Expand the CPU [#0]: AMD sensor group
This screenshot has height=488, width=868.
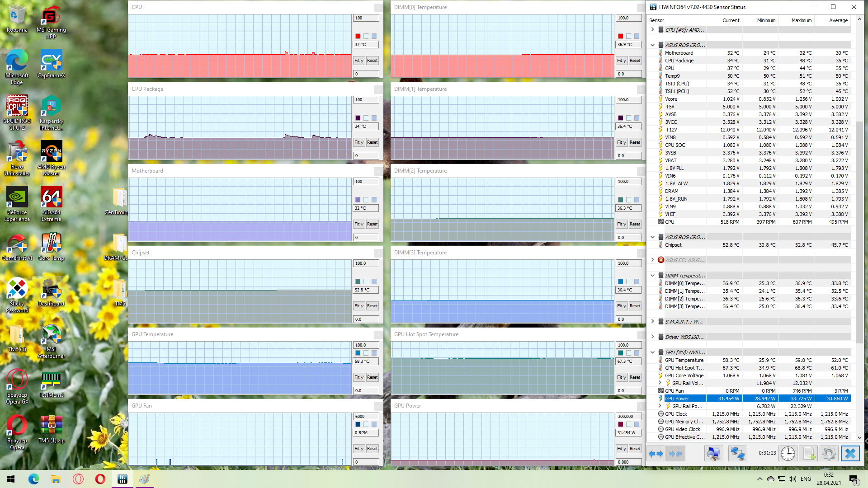pos(652,30)
